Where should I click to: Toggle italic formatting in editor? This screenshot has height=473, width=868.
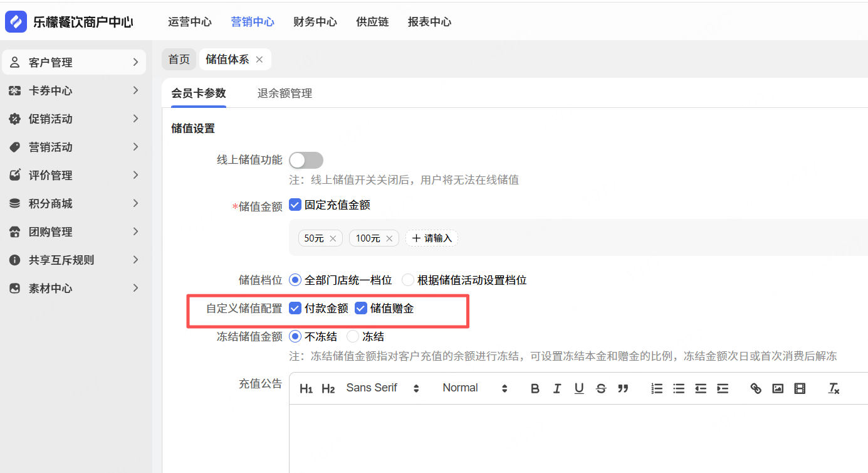coord(557,388)
